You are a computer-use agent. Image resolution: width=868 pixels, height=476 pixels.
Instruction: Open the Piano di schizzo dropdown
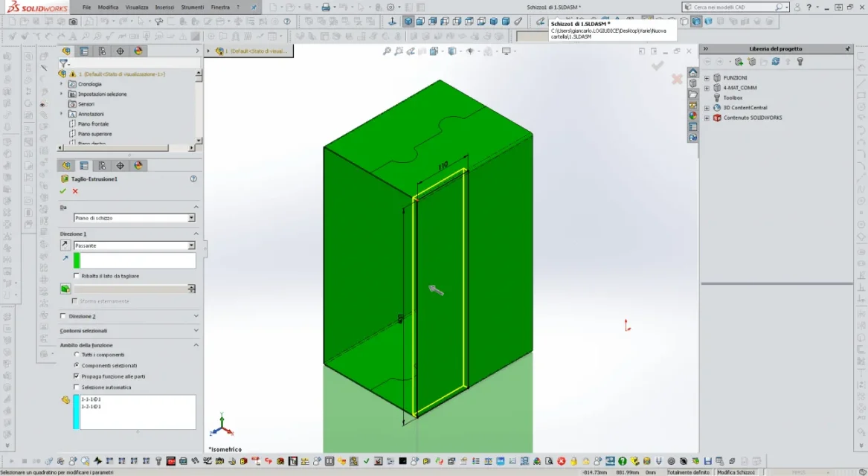click(x=135, y=218)
